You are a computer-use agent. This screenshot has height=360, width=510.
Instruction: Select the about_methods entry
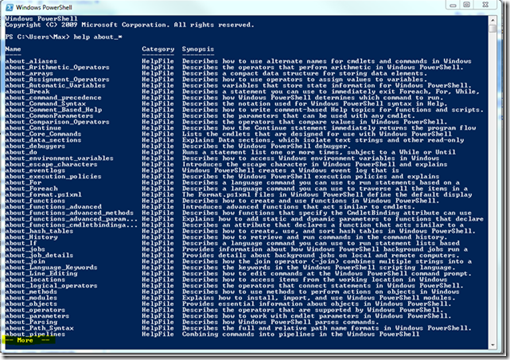click(x=31, y=292)
